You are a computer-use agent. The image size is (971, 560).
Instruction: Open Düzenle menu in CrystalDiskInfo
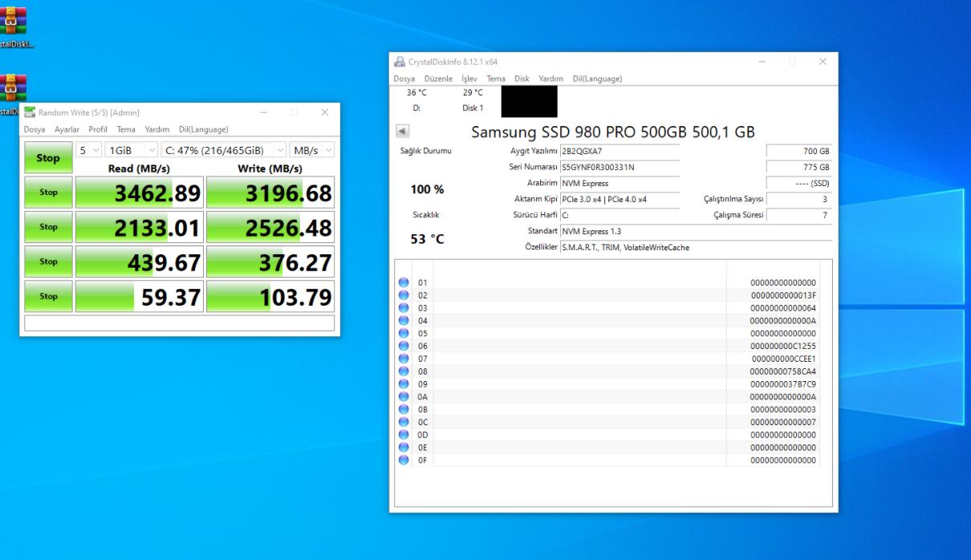coord(438,79)
